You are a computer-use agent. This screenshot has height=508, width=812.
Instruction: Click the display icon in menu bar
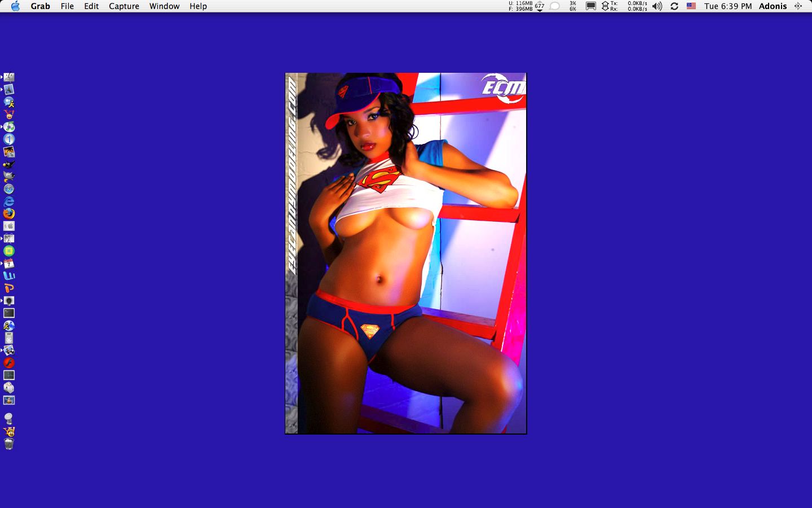(x=591, y=6)
